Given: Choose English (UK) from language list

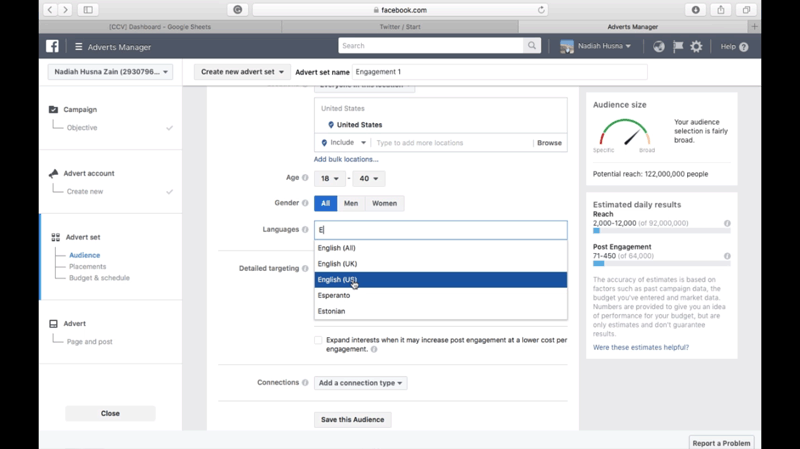Looking at the screenshot, I should click(x=337, y=264).
